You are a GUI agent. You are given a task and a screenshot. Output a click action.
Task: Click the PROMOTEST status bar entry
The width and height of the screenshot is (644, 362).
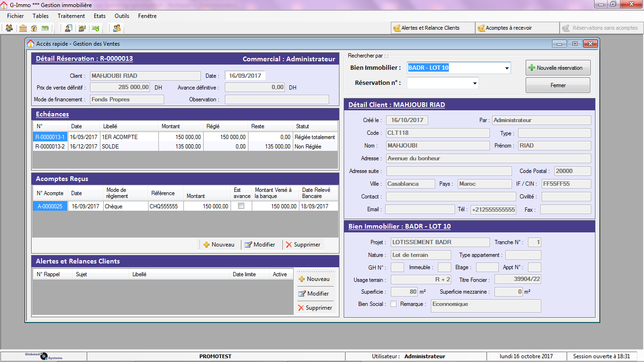tap(215, 356)
